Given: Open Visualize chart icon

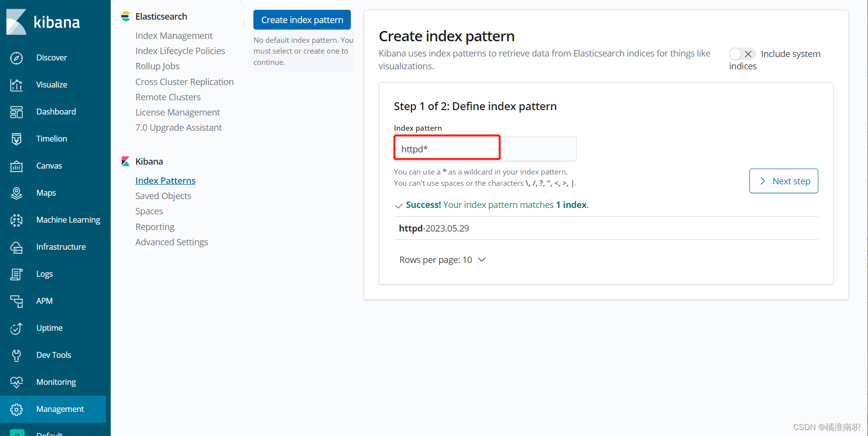Looking at the screenshot, I should pyautogui.click(x=16, y=85).
